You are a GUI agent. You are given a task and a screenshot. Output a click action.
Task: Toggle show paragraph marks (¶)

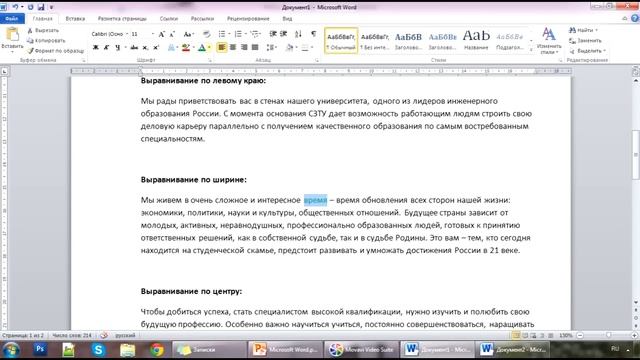(313, 34)
